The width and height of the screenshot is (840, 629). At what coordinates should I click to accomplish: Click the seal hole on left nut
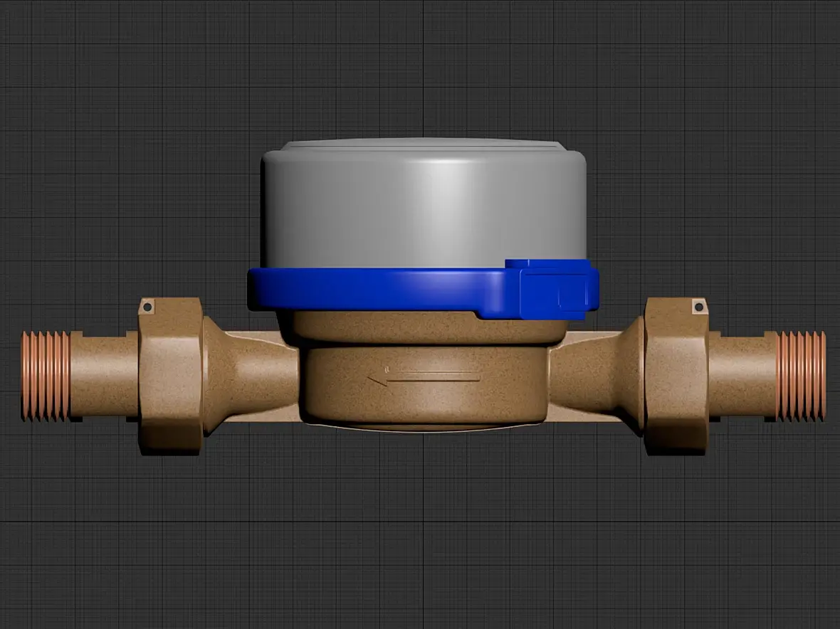click(x=148, y=307)
